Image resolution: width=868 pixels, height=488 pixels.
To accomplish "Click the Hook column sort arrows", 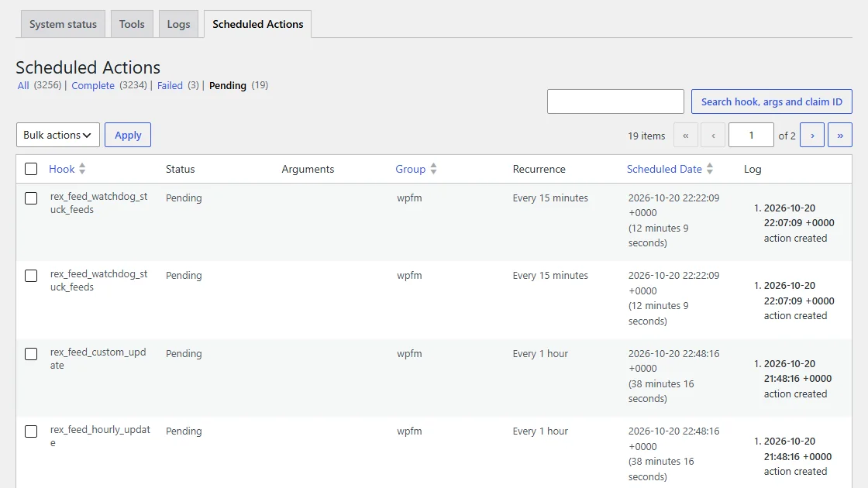I will pos(82,169).
